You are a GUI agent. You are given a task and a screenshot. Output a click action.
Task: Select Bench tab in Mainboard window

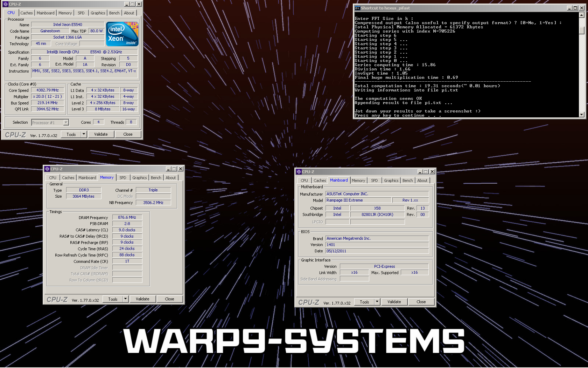(408, 180)
